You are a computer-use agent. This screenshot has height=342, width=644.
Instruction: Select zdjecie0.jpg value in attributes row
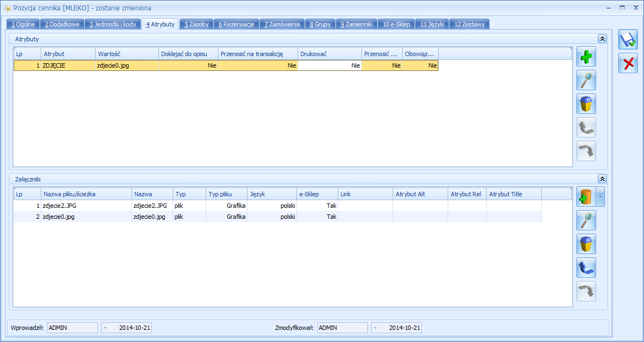[127, 65]
